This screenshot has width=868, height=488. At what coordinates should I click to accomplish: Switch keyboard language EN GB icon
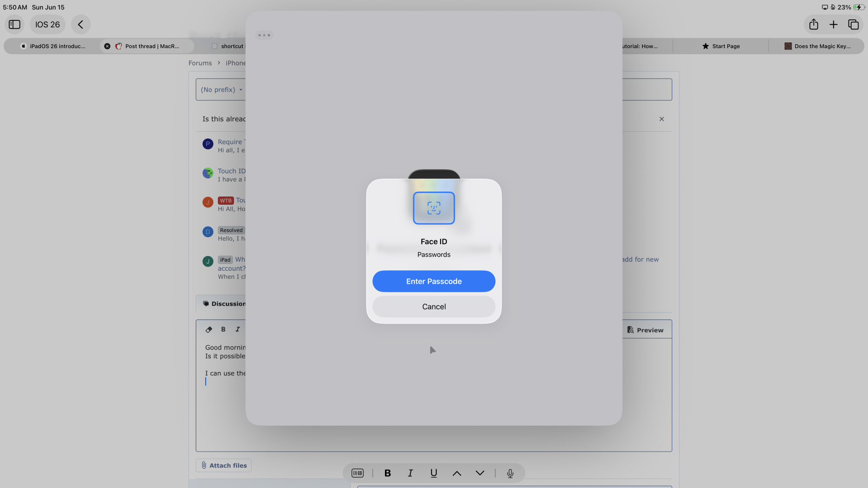tap(357, 473)
